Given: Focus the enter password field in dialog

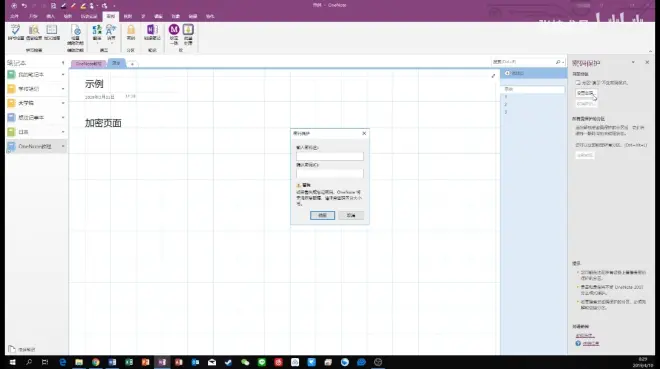Looking at the screenshot, I should click(330, 157).
